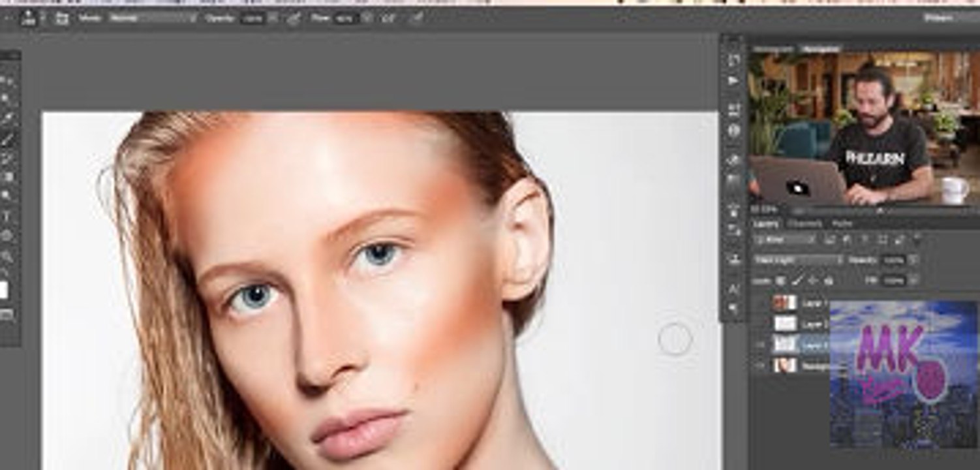Open the Vivid Light blend mode dropdown
This screenshot has height=470, width=980.
pyautogui.click(x=799, y=260)
